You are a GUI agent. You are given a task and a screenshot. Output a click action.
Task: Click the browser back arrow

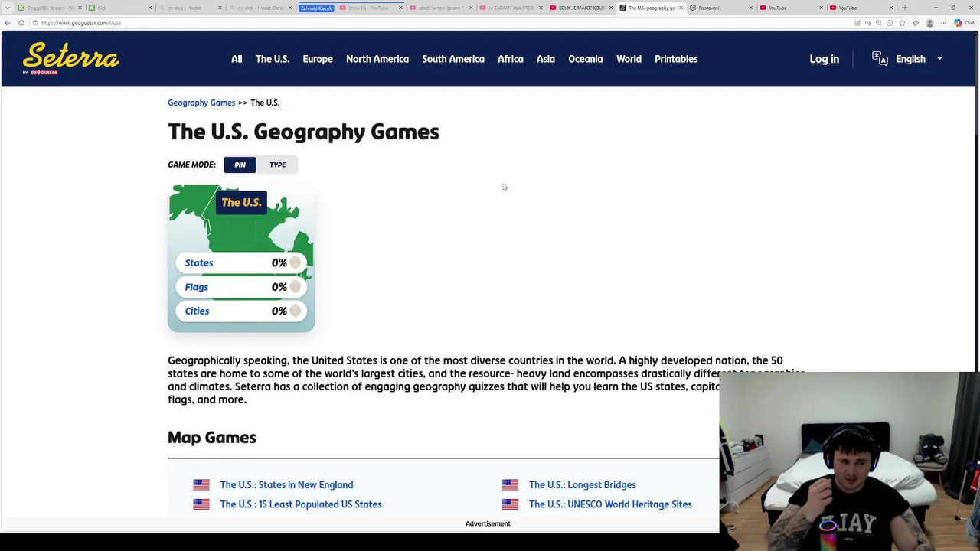(x=8, y=23)
